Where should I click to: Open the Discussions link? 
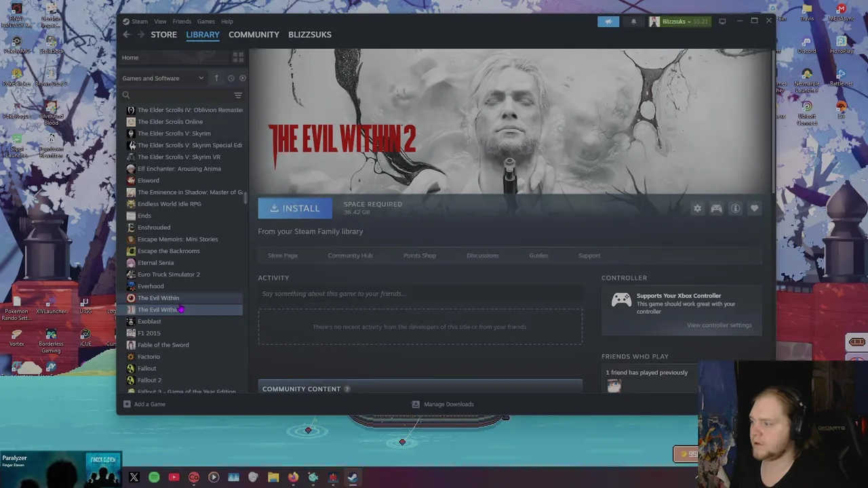pos(483,256)
